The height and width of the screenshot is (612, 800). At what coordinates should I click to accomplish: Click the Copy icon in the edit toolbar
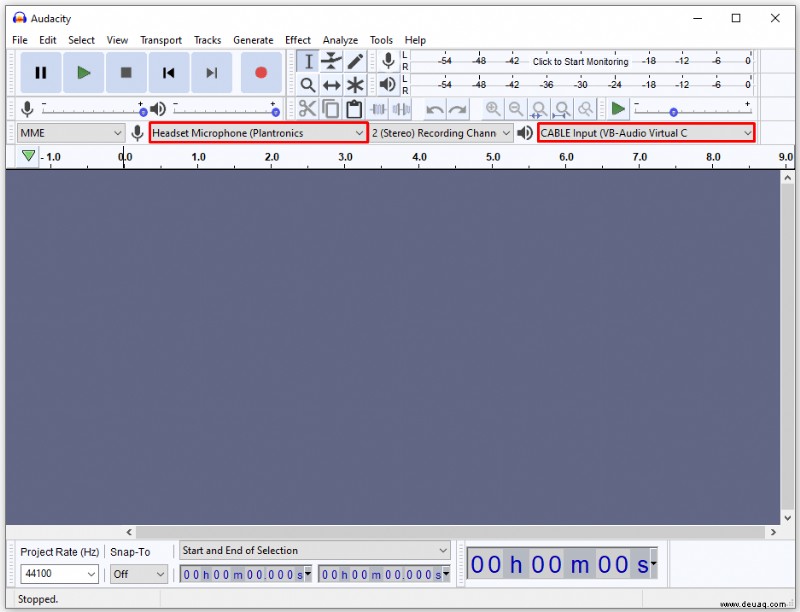[331, 109]
